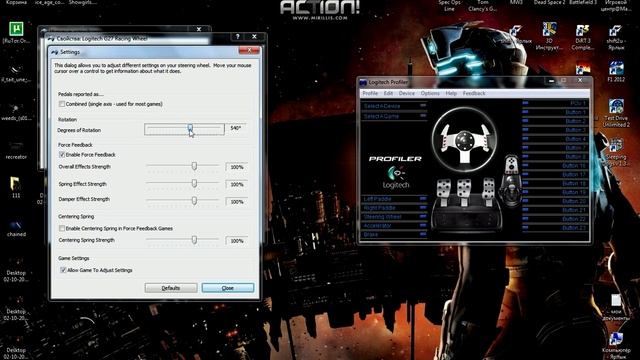This screenshot has height=360, width=640.
Task: Expand the Steering Wheel assignment row
Action: tap(394, 217)
